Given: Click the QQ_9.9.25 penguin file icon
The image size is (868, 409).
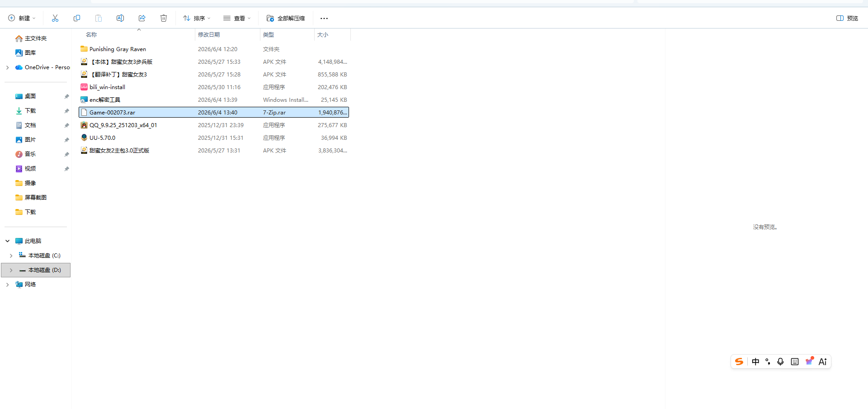Looking at the screenshot, I should click(84, 125).
